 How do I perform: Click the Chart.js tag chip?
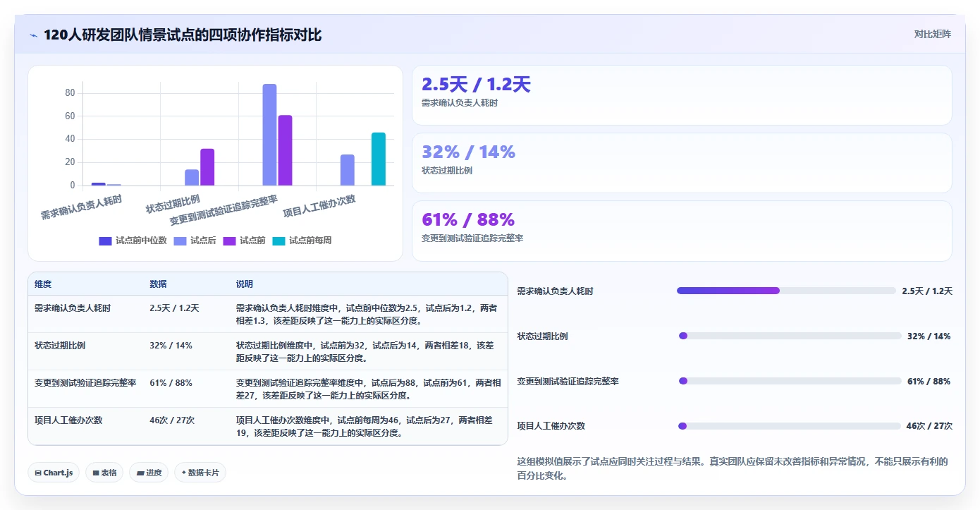[54, 473]
